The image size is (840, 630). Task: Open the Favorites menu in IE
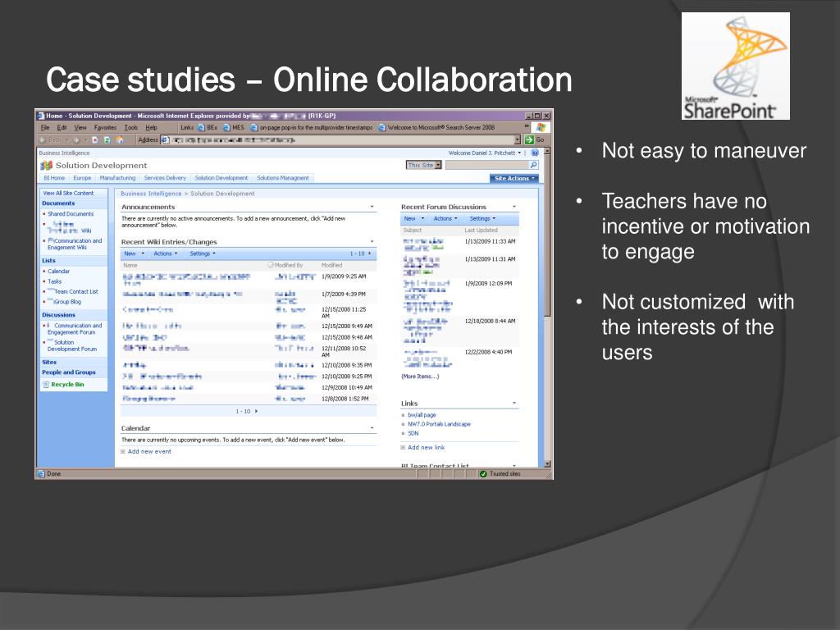[x=105, y=127]
